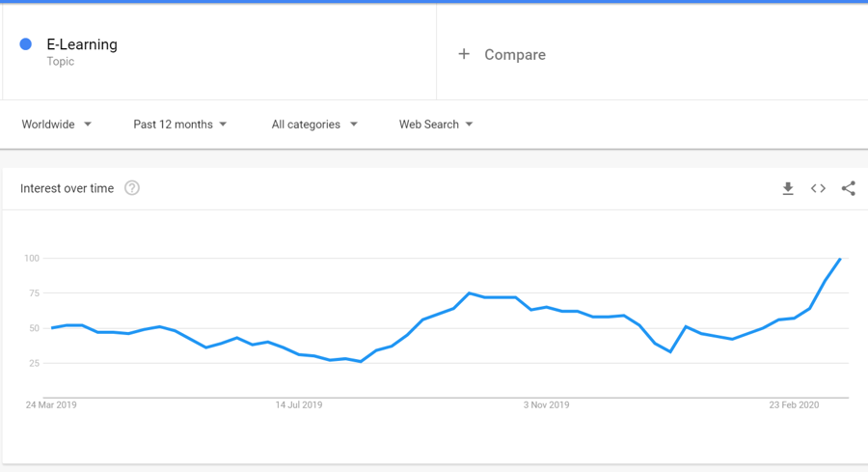The width and height of the screenshot is (868, 472).
Task: Select the E-Learning search term
Action: [82, 44]
